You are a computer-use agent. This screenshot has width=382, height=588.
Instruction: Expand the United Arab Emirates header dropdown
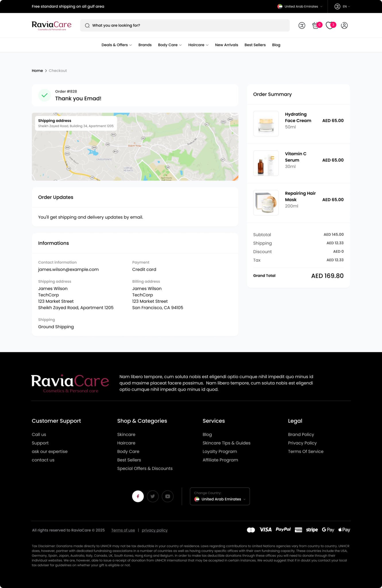click(x=300, y=6)
